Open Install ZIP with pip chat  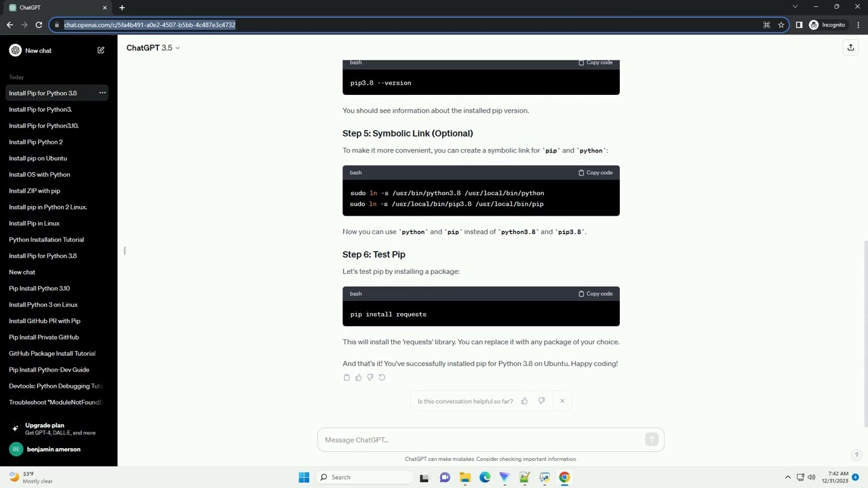pyautogui.click(x=58, y=190)
